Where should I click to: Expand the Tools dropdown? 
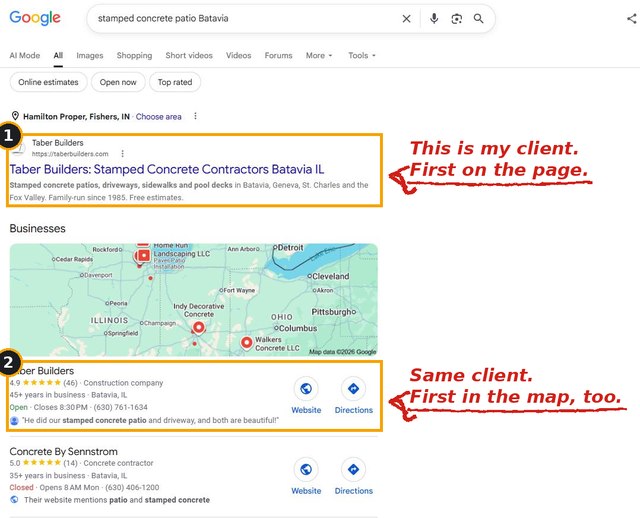tap(362, 56)
